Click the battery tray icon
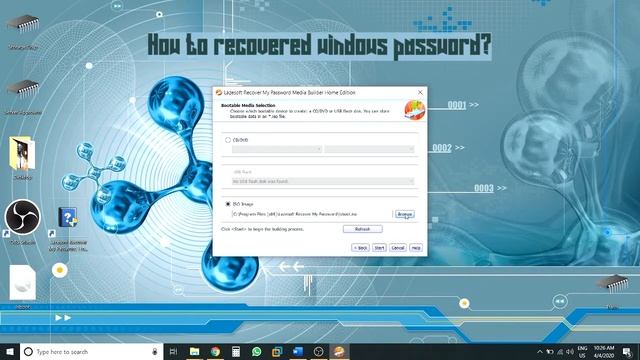 coord(550,351)
